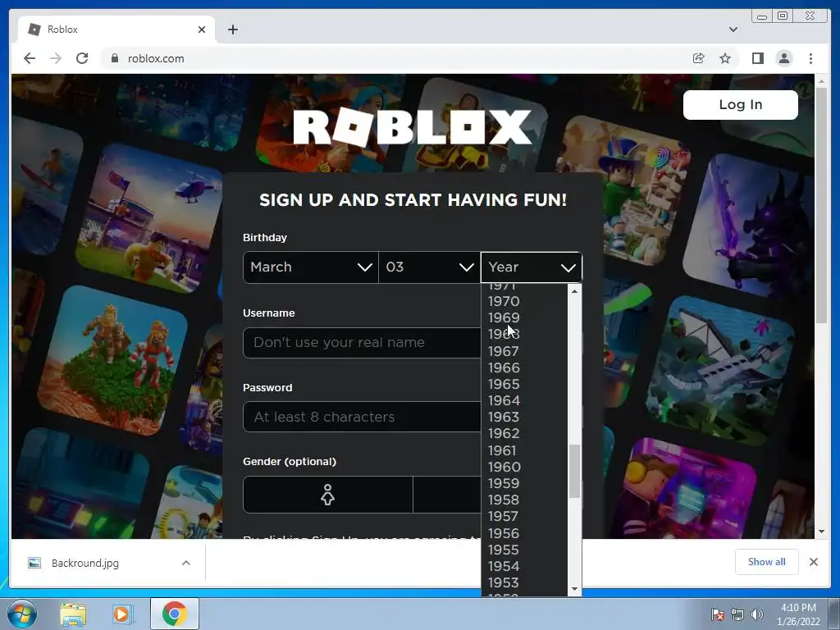Reload the Roblox page
The height and width of the screenshot is (630, 840).
pyautogui.click(x=82, y=58)
